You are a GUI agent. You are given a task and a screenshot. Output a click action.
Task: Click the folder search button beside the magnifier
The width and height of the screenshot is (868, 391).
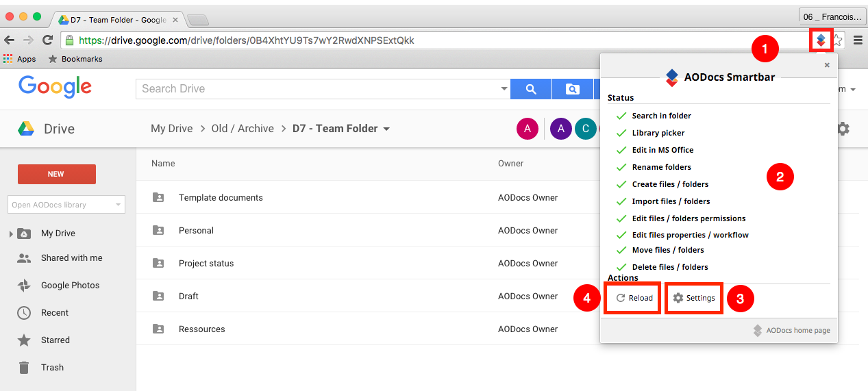573,89
